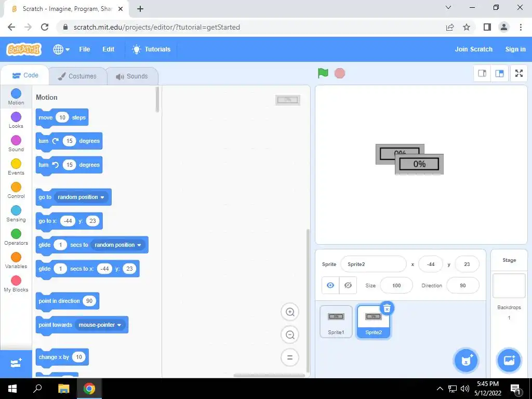
Task: Open the language globe menu
Action: click(x=61, y=49)
